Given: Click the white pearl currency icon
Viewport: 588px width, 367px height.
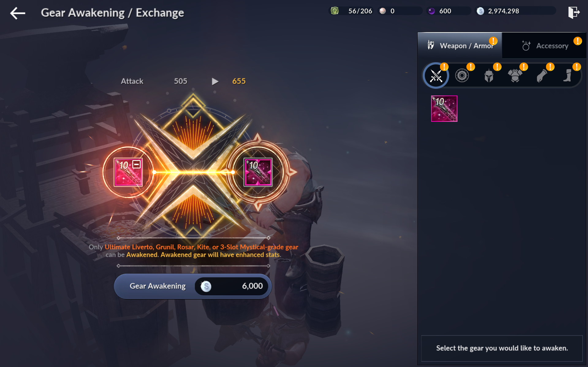Looking at the screenshot, I should [x=383, y=11].
